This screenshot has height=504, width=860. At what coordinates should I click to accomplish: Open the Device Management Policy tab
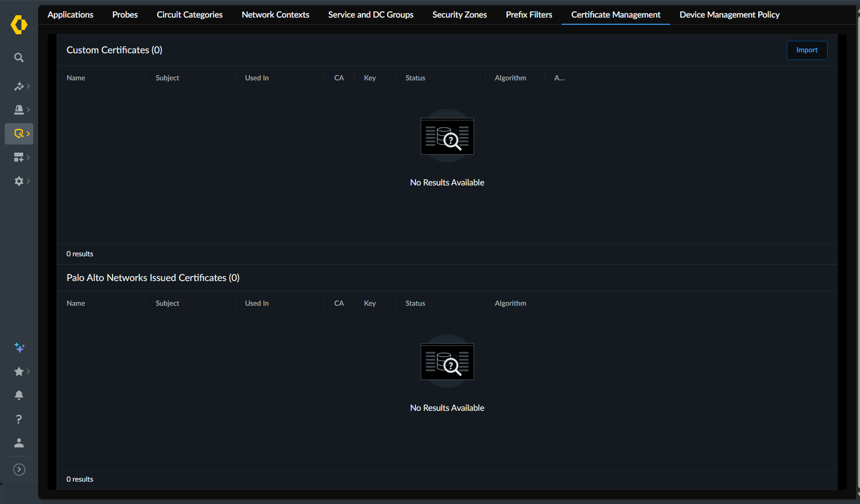click(x=729, y=14)
